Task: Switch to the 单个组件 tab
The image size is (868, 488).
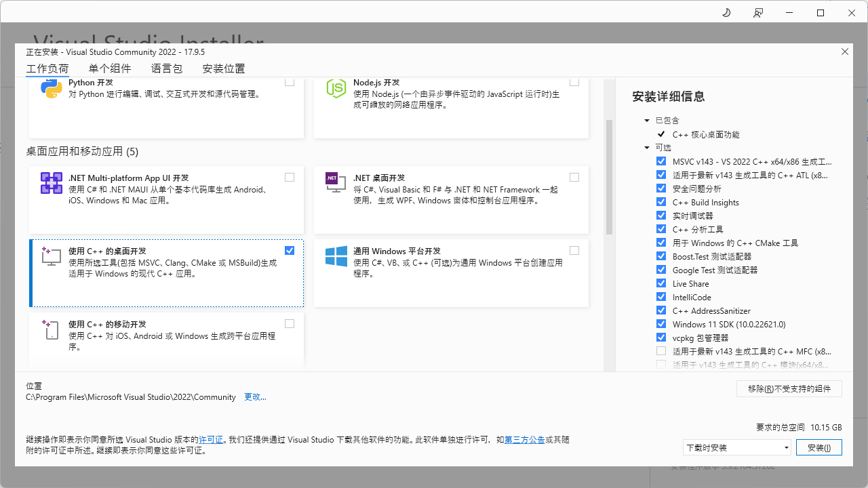Action: coord(109,68)
